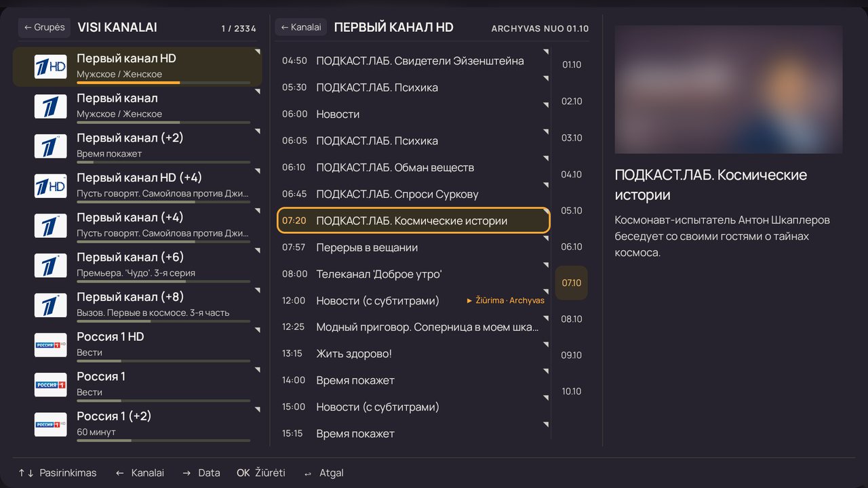Image resolution: width=868 pixels, height=488 pixels.
Task: Click the Первый канал (+8) channel logo
Action: 51,305
